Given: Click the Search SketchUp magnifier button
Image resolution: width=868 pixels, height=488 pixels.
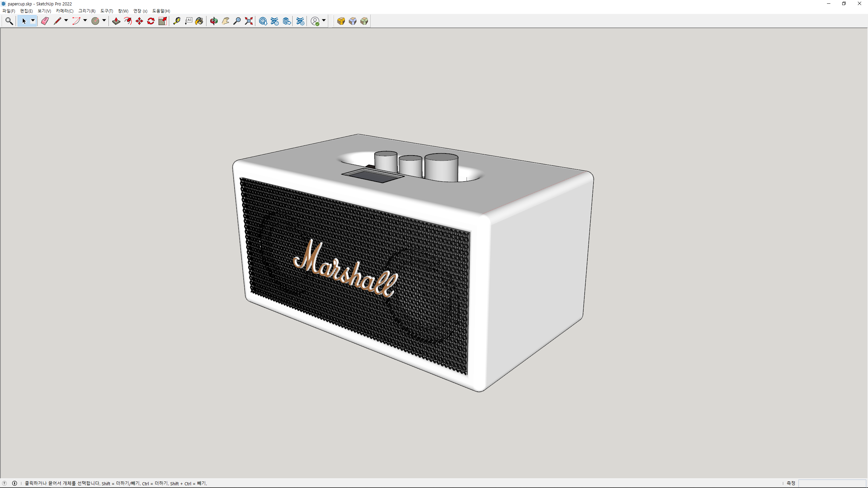Looking at the screenshot, I should [9, 21].
